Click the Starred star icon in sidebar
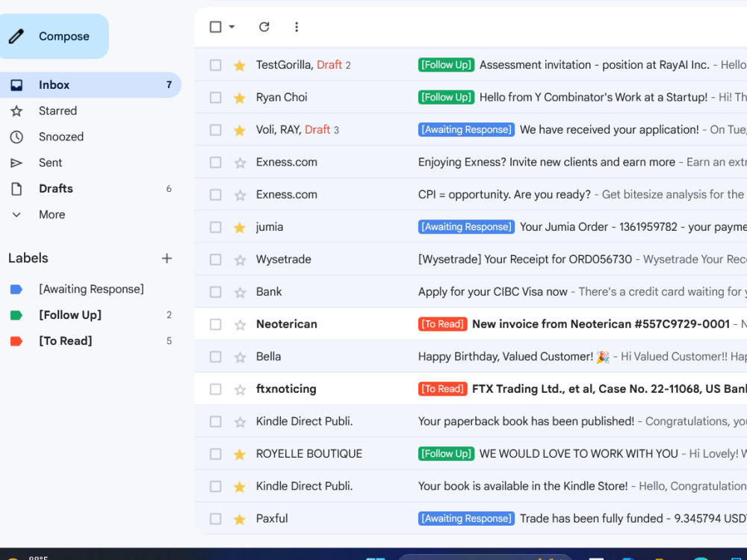747x560 pixels. 16,111
